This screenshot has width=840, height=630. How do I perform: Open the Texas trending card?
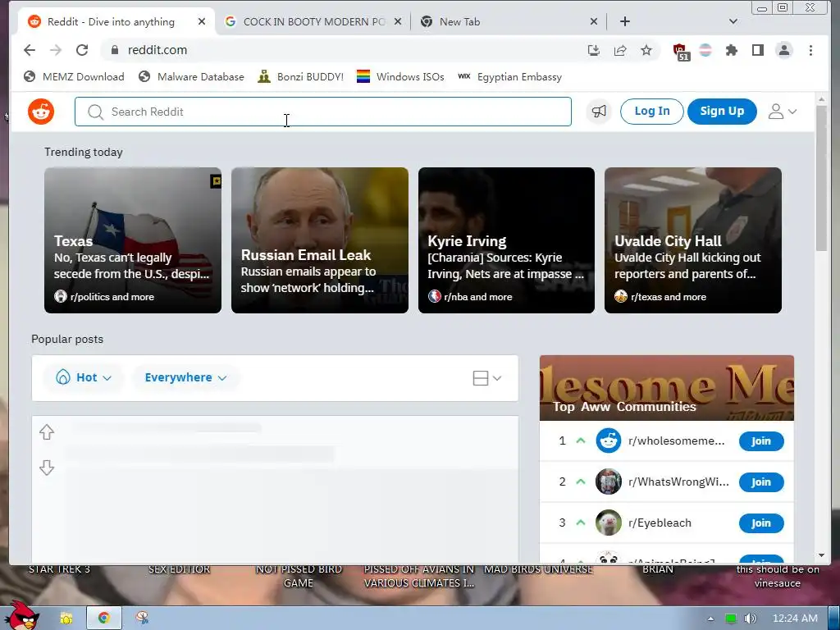coord(133,240)
